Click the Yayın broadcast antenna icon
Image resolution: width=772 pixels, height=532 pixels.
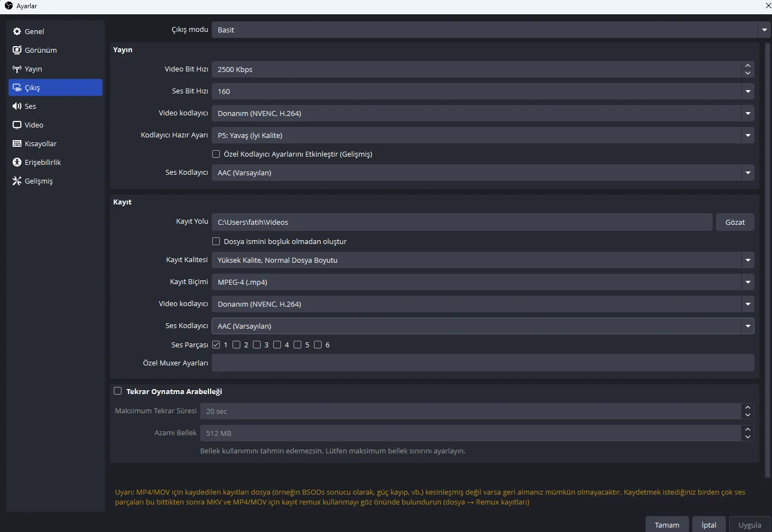coord(17,69)
